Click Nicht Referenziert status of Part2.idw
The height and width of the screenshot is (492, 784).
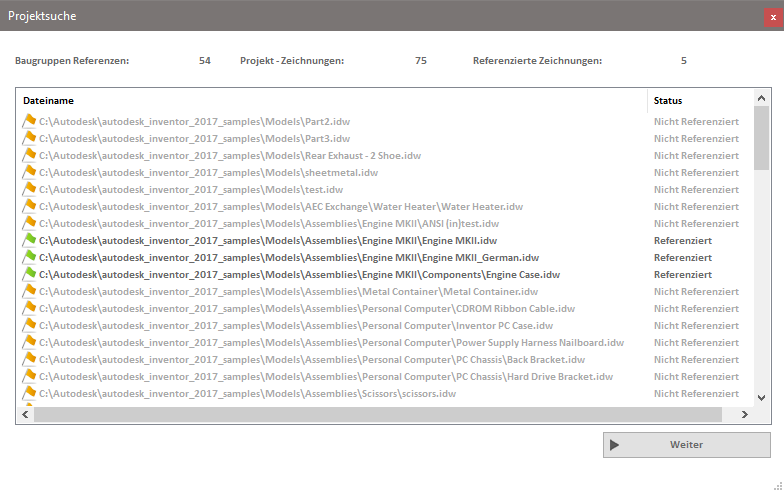696,122
